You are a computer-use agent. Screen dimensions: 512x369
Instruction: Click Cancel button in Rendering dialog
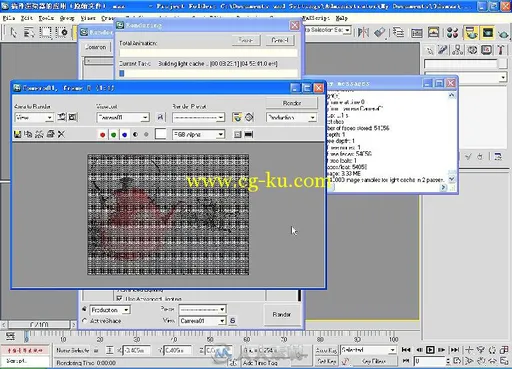tap(279, 40)
